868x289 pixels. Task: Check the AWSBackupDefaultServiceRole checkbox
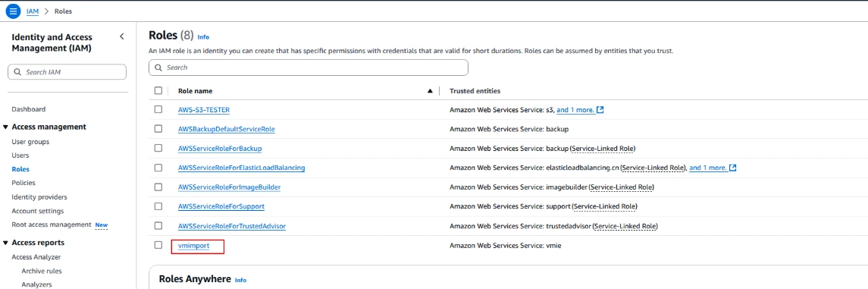(158, 129)
